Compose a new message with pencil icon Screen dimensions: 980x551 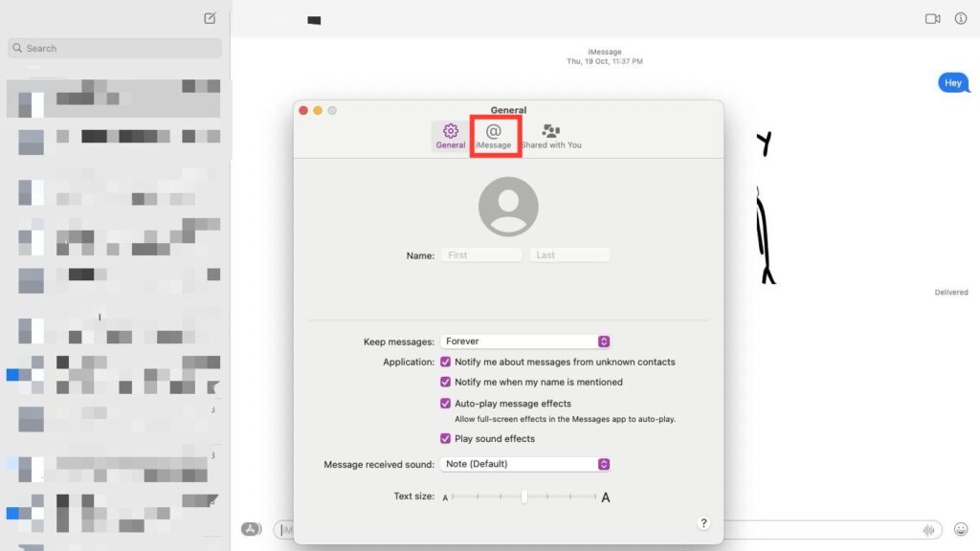pyautogui.click(x=210, y=18)
